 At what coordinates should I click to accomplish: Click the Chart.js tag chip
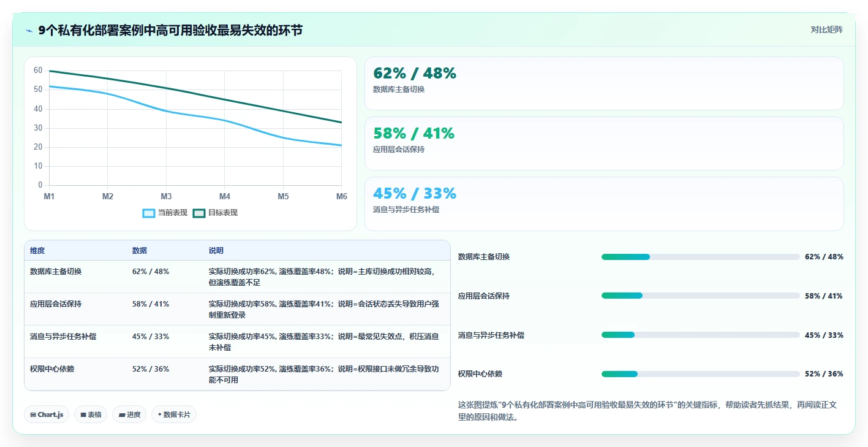coord(47,415)
